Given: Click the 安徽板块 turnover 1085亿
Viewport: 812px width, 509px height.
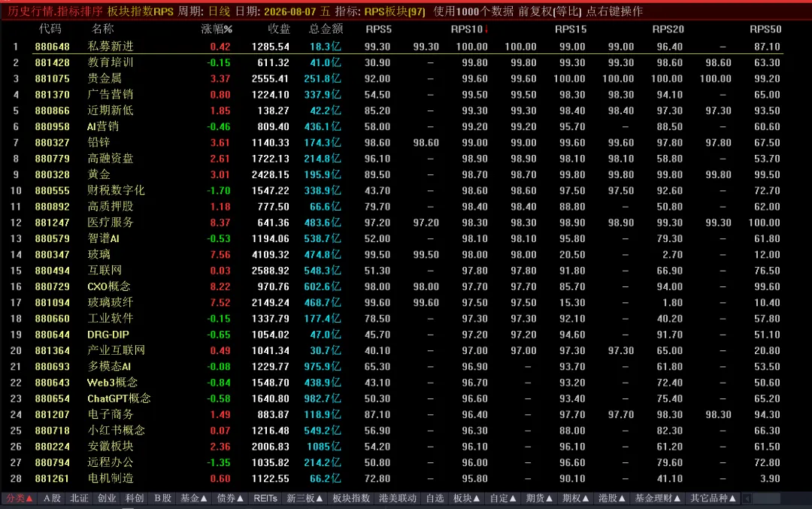Looking at the screenshot, I should pyautogui.click(x=323, y=447).
